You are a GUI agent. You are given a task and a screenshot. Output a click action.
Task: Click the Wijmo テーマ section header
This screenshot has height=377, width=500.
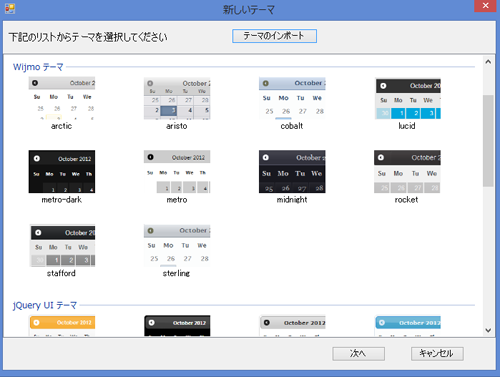(38, 67)
